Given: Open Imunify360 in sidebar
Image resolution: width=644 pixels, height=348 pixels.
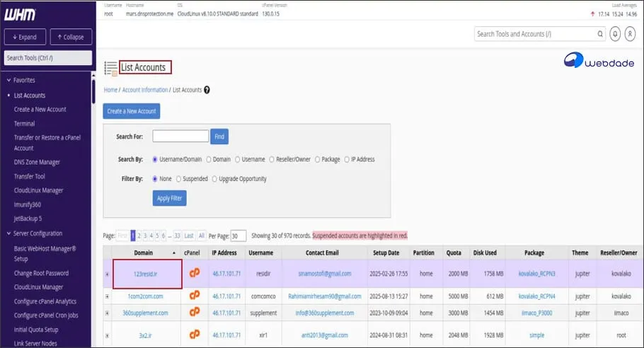Looking at the screenshot, I should click(27, 204).
